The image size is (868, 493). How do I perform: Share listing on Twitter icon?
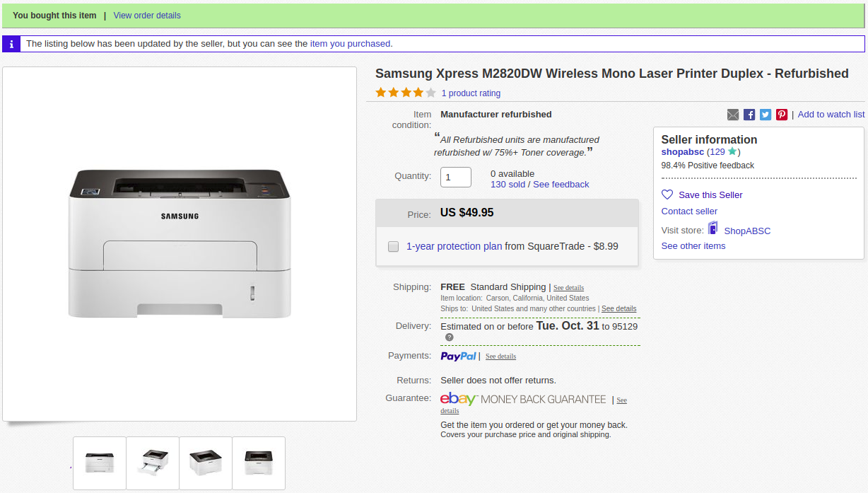point(766,115)
